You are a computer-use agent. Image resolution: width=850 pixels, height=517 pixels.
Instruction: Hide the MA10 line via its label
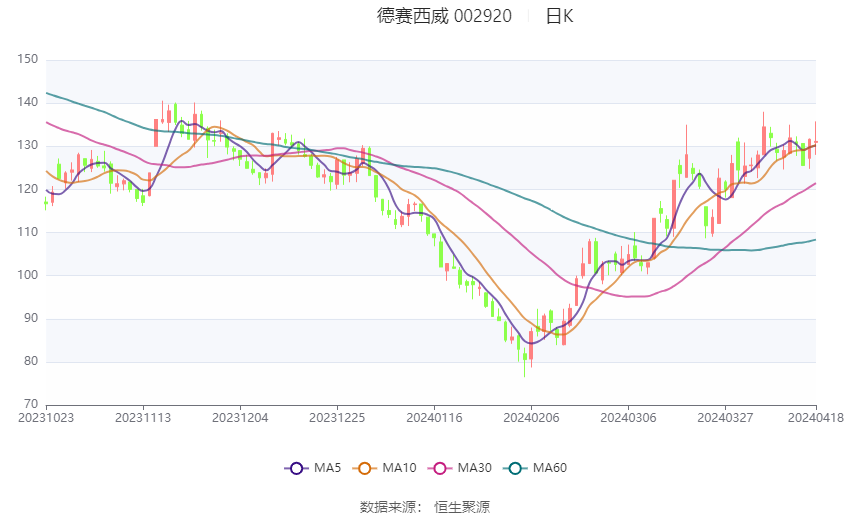(x=400, y=468)
